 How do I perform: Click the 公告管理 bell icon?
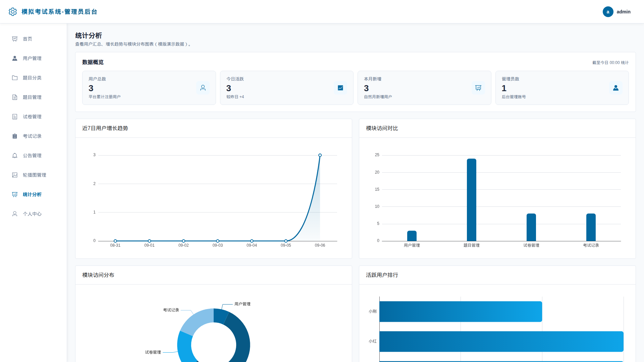click(x=15, y=156)
